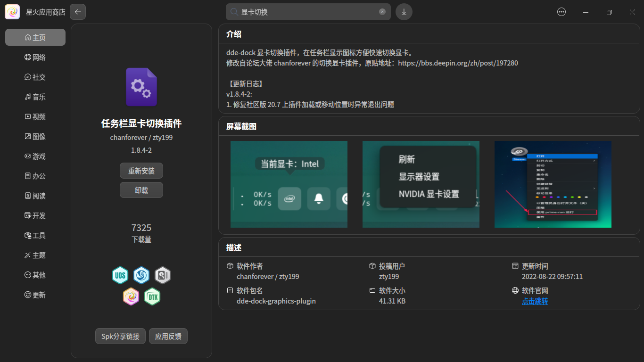The width and height of the screenshot is (644, 362).
Task: Open the 工具 category
Action: (x=35, y=235)
